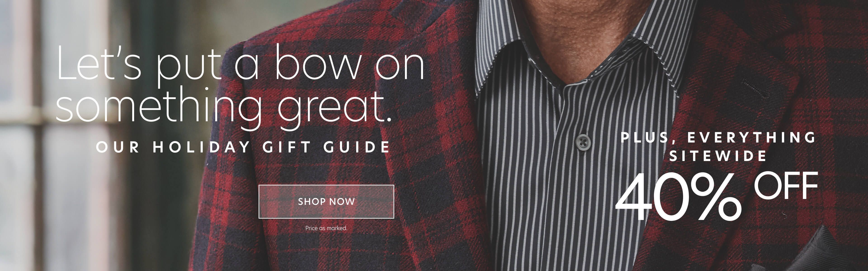The image size is (868, 271).
Task: Select the SITEWIDE promo word
Action: coord(718,156)
